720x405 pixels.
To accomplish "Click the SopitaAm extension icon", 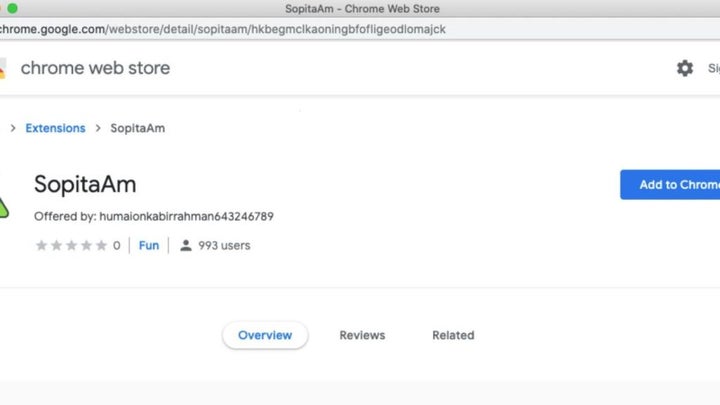I will (x=4, y=204).
